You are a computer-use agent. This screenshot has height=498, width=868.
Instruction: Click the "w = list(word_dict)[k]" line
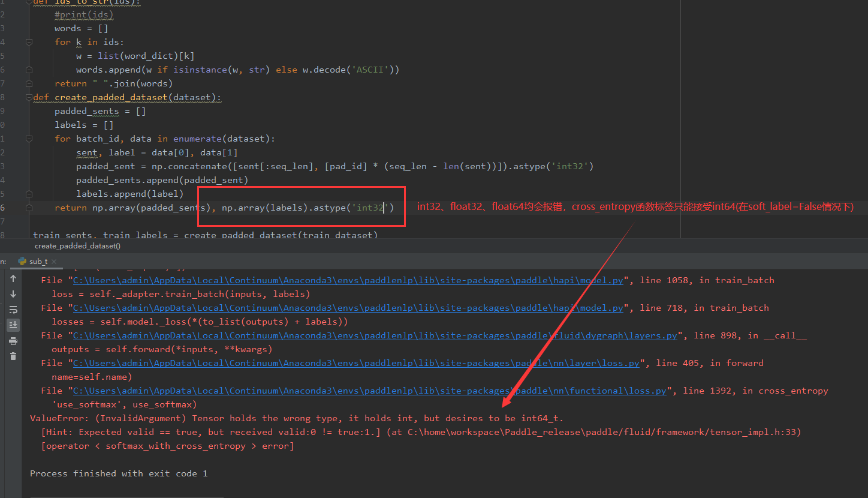coord(135,56)
